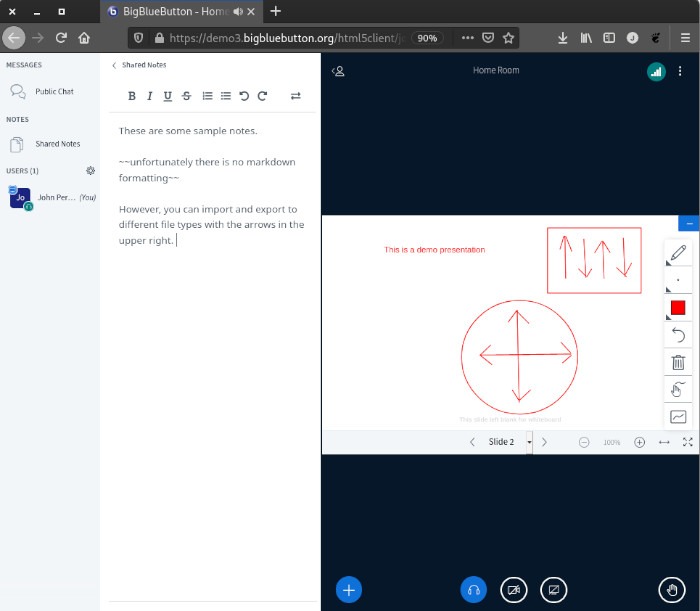
Task: Raise hand button
Action: (x=671, y=590)
